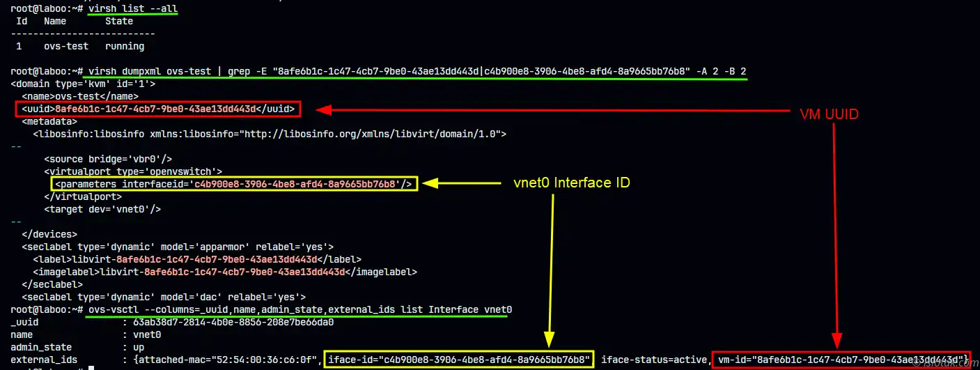This screenshot has width=980, height=370.
Task: Click the 'running' state value
Action: (x=125, y=46)
